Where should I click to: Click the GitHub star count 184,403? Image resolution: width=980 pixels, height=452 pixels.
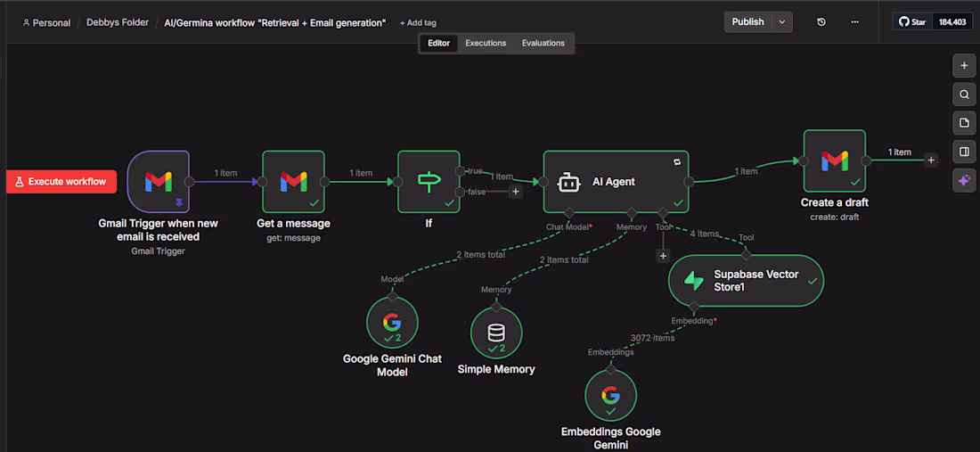click(951, 22)
